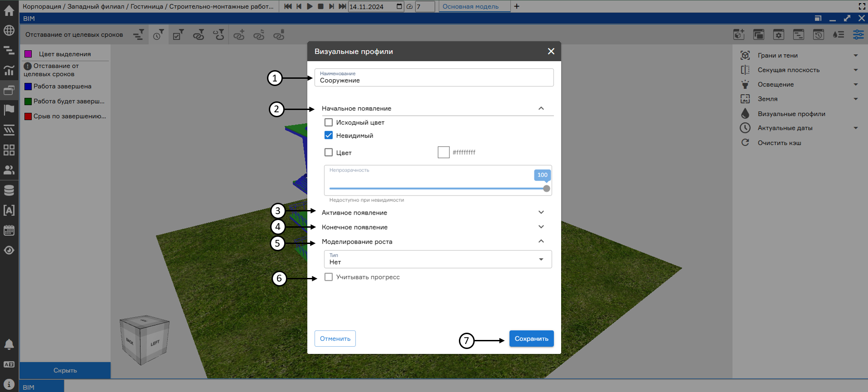Open the chart analytics sidebar icon
868x392 pixels.
click(9, 70)
